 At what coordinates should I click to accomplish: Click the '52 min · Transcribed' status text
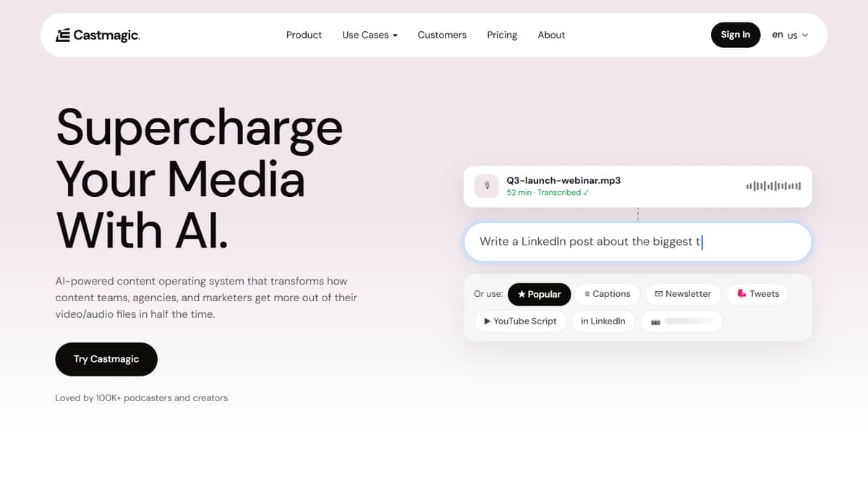[x=548, y=193]
